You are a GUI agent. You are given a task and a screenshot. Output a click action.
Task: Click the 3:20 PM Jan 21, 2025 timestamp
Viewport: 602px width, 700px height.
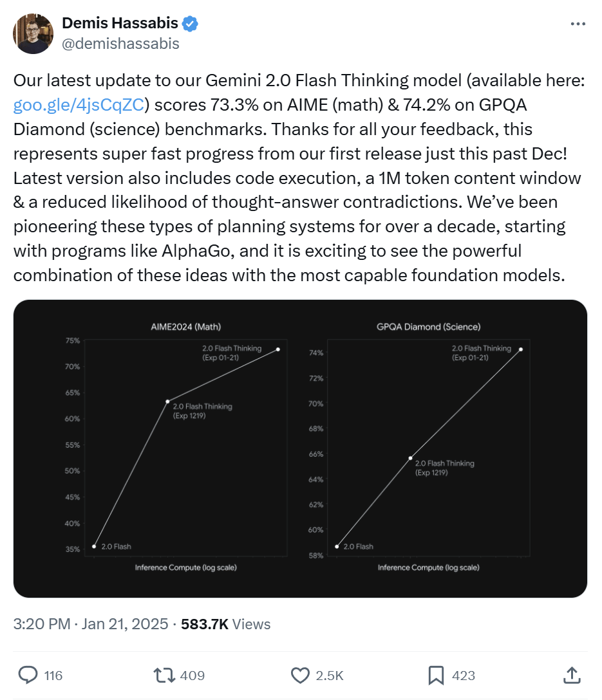coord(91,623)
